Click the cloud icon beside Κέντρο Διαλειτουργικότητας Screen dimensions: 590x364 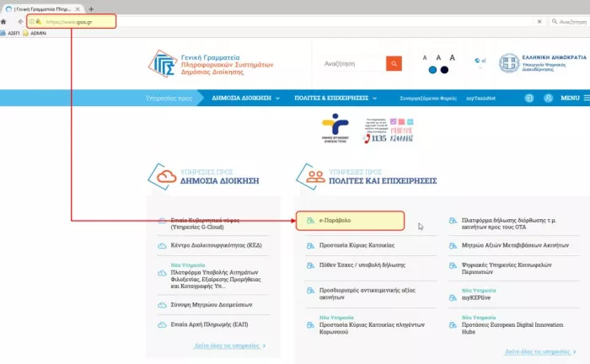[162, 246]
